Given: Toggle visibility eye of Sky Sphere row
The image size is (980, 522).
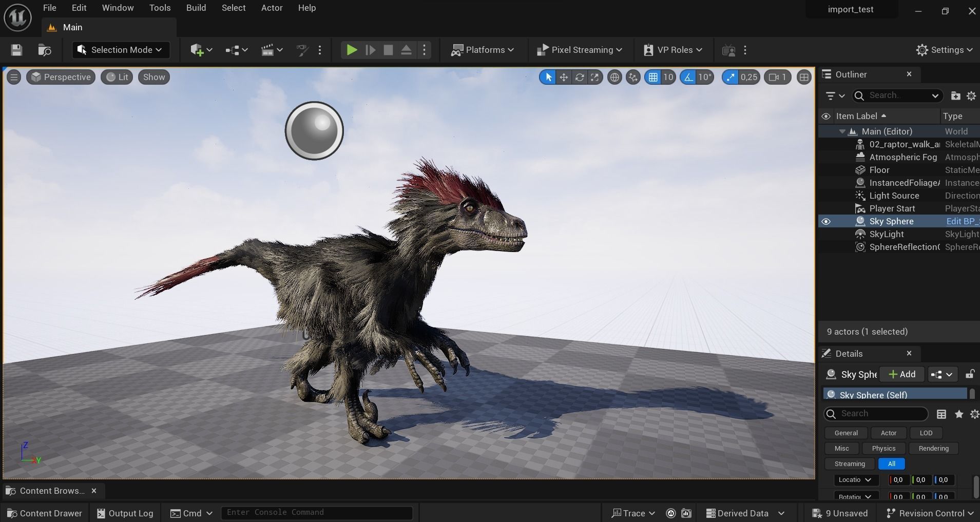Looking at the screenshot, I should pos(826,221).
